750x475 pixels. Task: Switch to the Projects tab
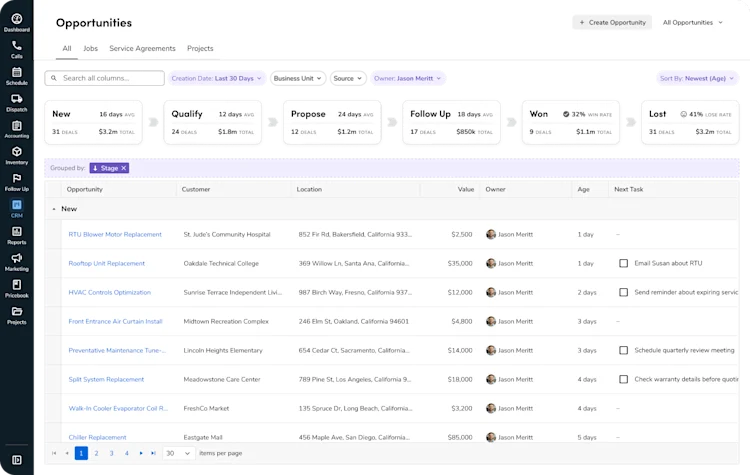pyautogui.click(x=200, y=48)
